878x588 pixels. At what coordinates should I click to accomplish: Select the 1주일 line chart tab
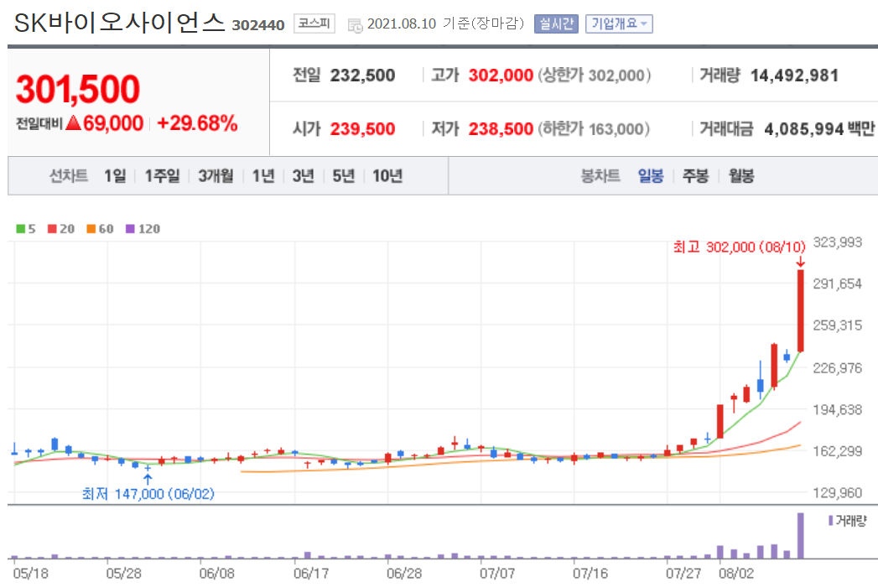(163, 176)
